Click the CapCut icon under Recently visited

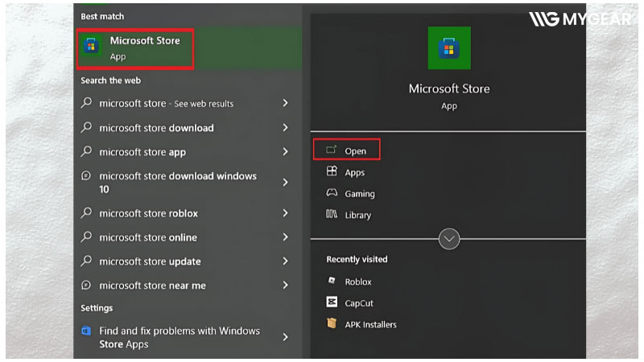click(332, 302)
